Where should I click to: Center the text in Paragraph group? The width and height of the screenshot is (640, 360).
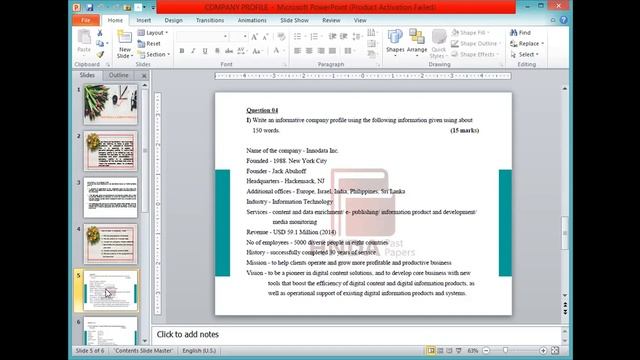[x=309, y=51]
